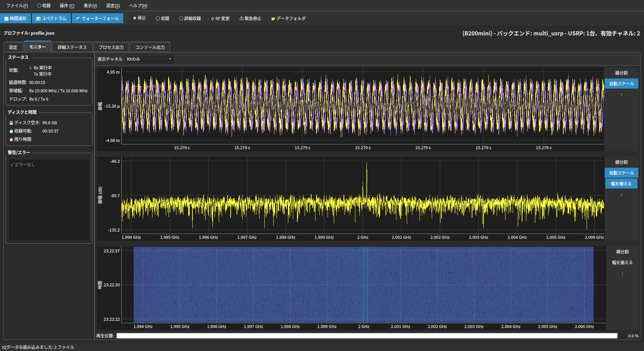
Task: Select the モニター tab
Action: 38,47
